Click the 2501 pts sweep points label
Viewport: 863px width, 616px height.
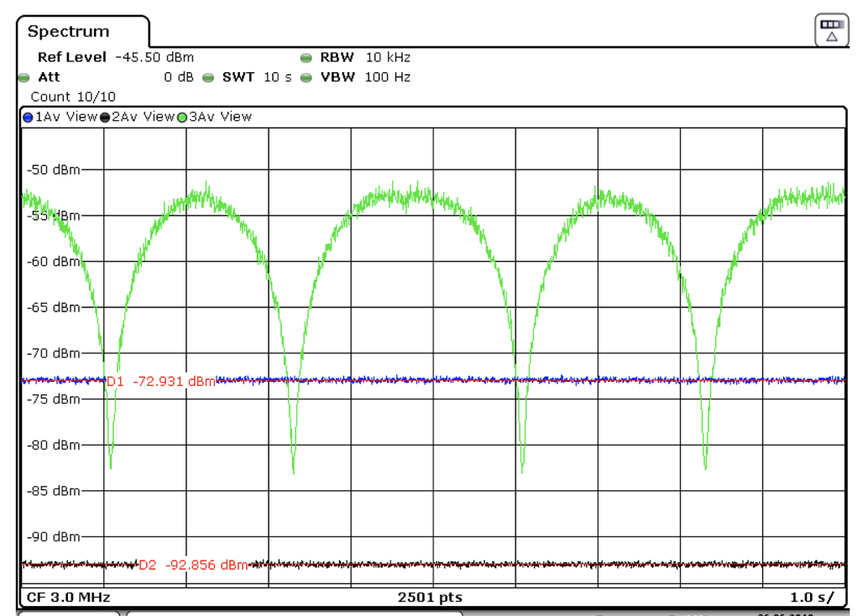click(x=430, y=598)
